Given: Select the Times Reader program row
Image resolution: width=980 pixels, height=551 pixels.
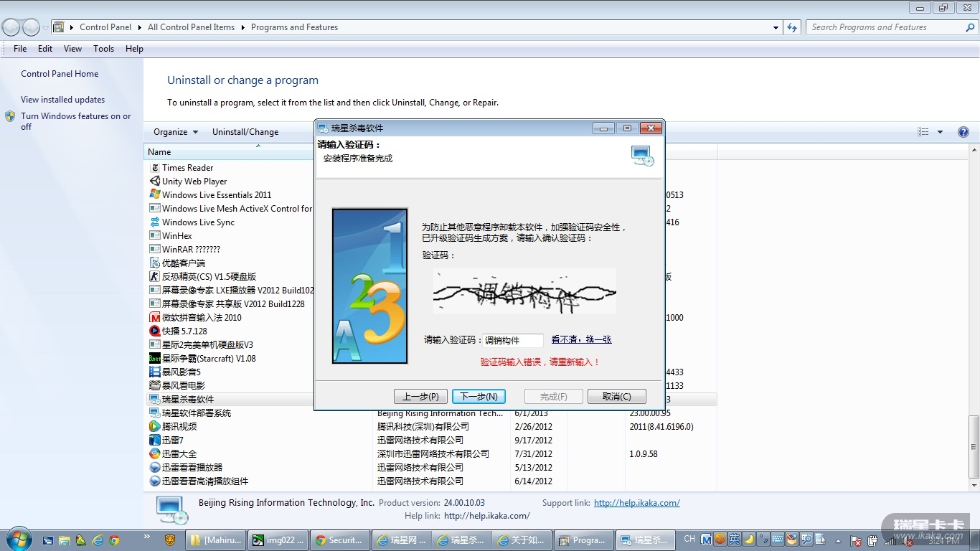Looking at the screenshot, I should pos(187,168).
